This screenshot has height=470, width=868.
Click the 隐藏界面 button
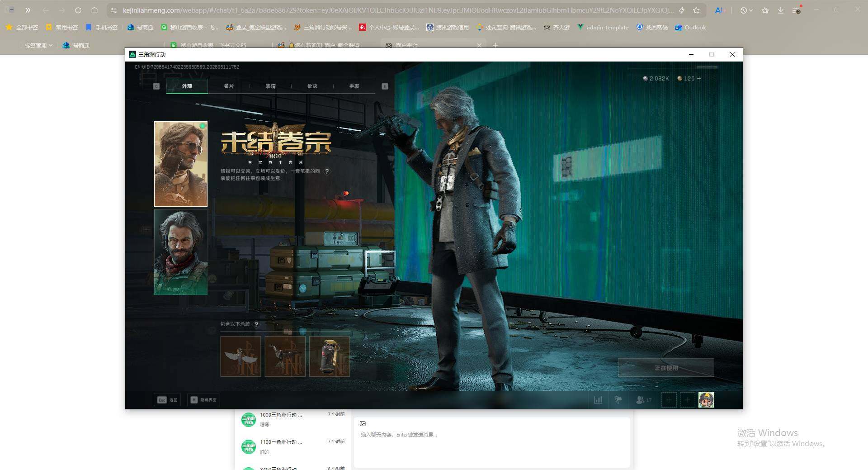[x=203, y=400]
